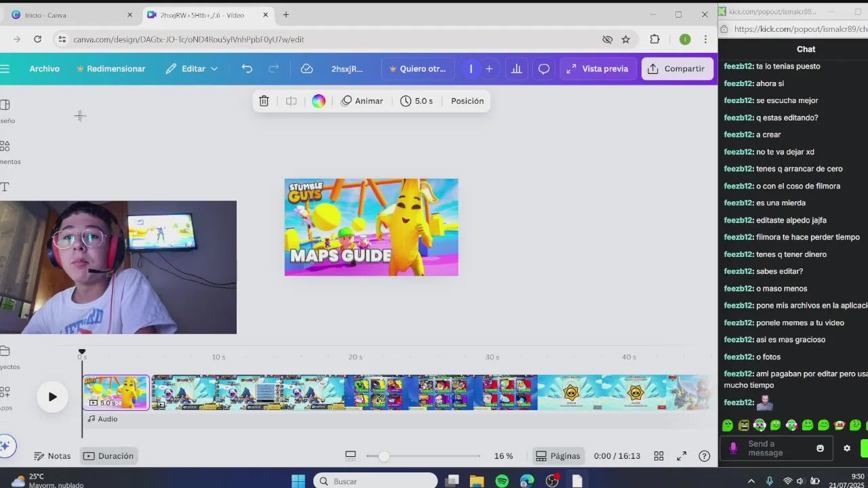The width and height of the screenshot is (868, 488).
Task: Redo the last action
Action: click(273, 68)
